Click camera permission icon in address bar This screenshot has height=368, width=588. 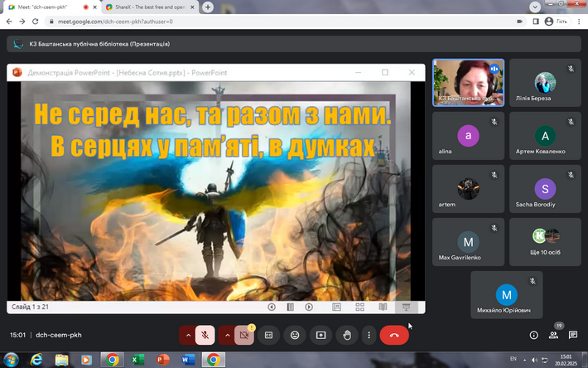tap(519, 22)
